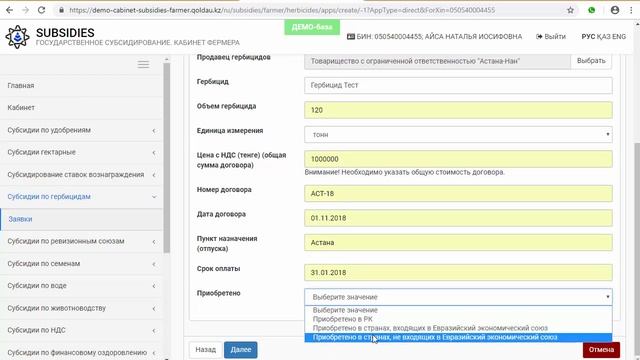This screenshot has width=640, height=360.
Task: Click the address bar URL
Action: pyautogui.click(x=282, y=10)
